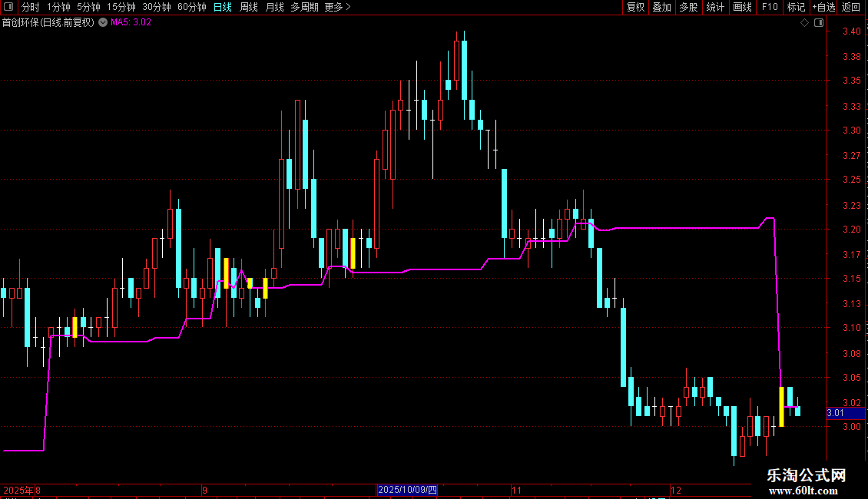Open the 多周期 multi-period view

coord(304,7)
